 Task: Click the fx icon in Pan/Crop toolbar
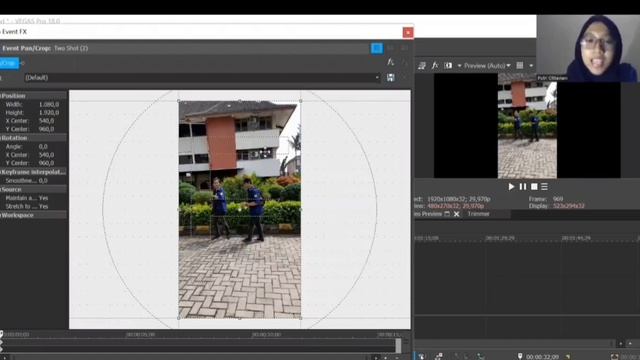[x=391, y=62]
